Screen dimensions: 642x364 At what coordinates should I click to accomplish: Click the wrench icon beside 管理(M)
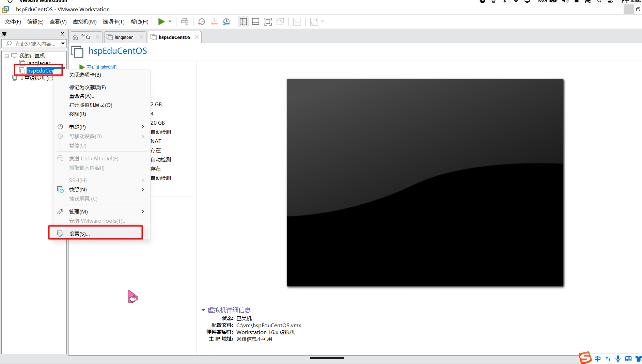tap(60, 211)
